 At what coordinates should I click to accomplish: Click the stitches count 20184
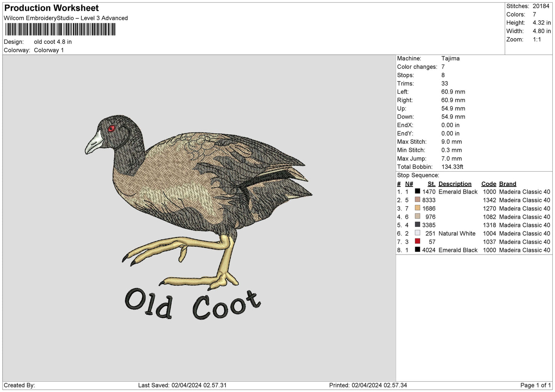point(541,6)
